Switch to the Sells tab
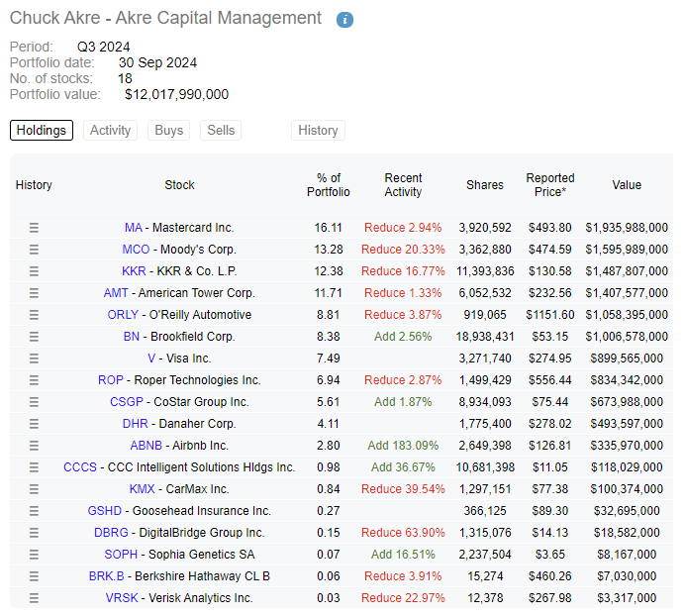Image resolution: width=684 pixels, height=616 pixels. [x=221, y=130]
